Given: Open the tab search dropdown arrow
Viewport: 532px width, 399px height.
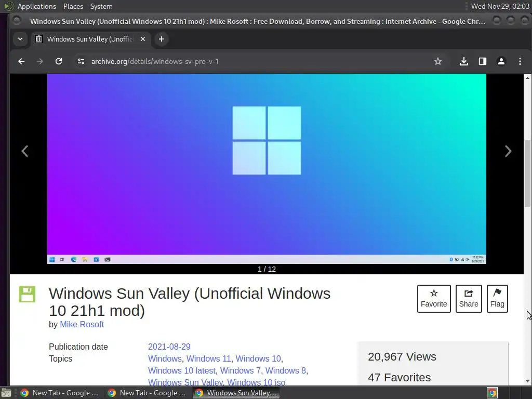Looking at the screenshot, I should 20,39.
